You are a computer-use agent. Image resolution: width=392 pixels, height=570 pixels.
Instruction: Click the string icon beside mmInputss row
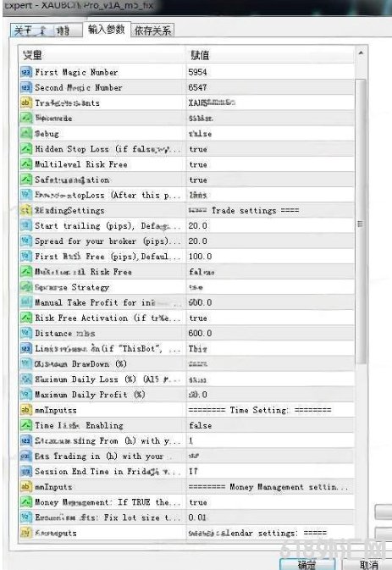click(x=26, y=410)
